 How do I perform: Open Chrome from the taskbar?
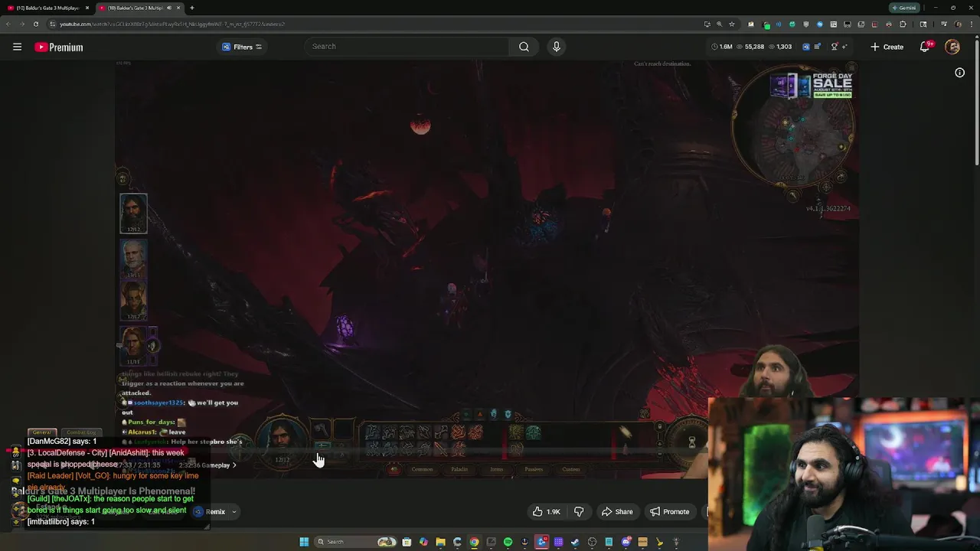pos(474,542)
